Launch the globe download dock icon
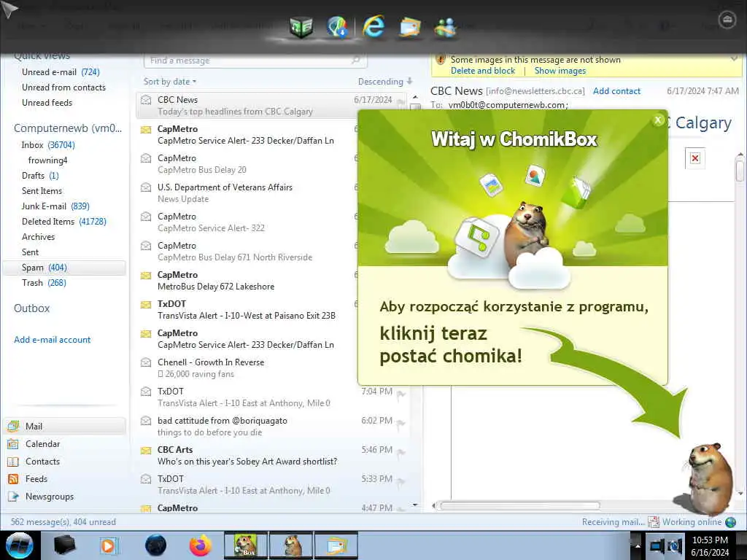This screenshot has height=560, width=747. 338,27
